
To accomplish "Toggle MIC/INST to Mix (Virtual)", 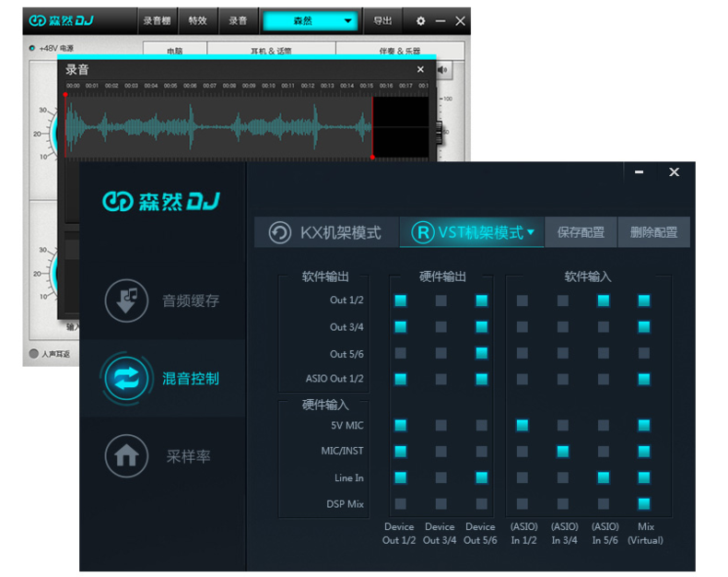I will (644, 451).
